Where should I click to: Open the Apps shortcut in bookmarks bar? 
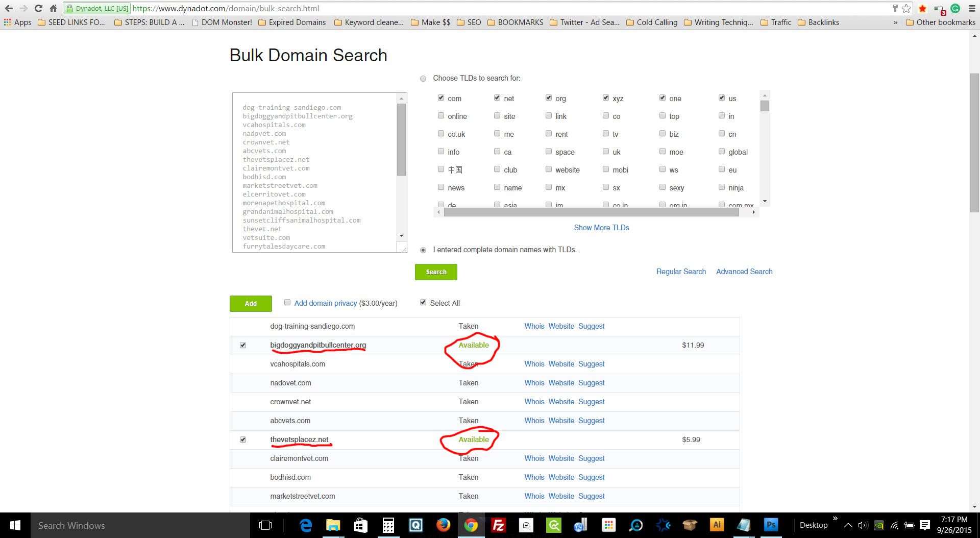18,22
